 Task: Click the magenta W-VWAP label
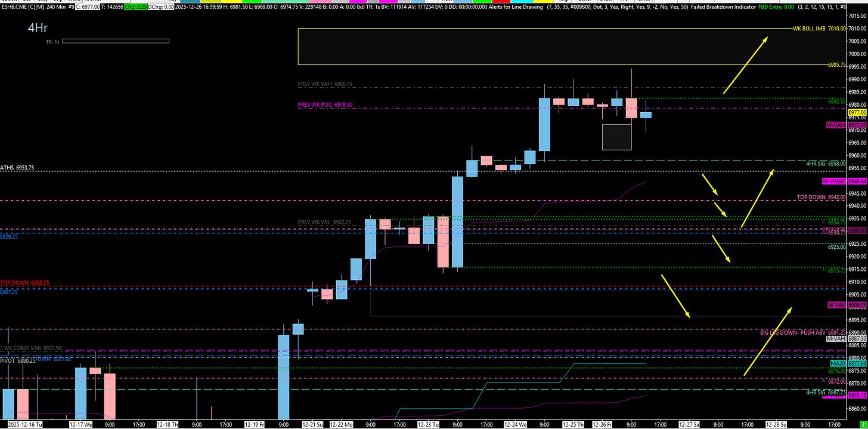point(834,181)
